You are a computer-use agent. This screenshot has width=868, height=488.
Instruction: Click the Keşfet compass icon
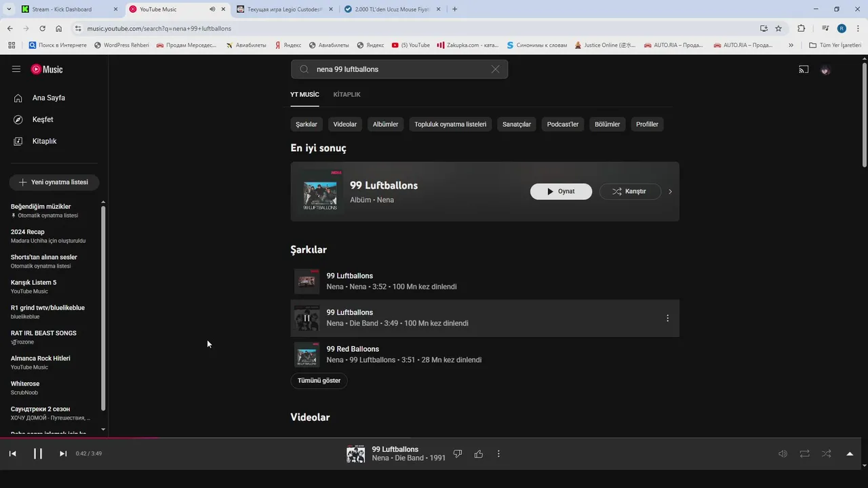(x=18, y=120)
